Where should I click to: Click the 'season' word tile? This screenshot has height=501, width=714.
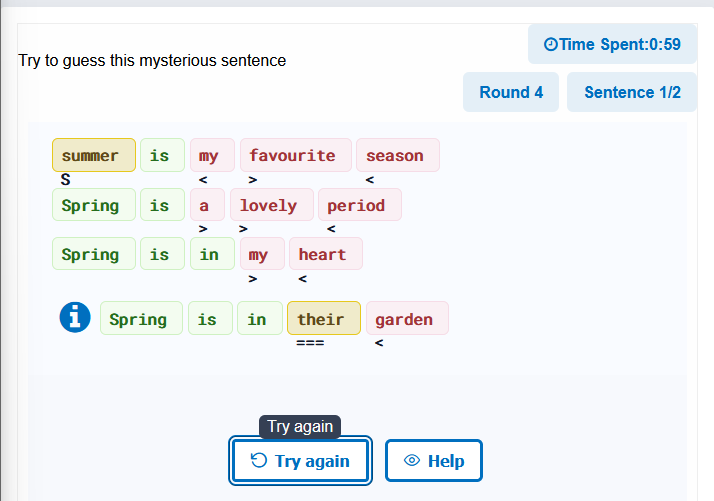[x=398, y=155]
